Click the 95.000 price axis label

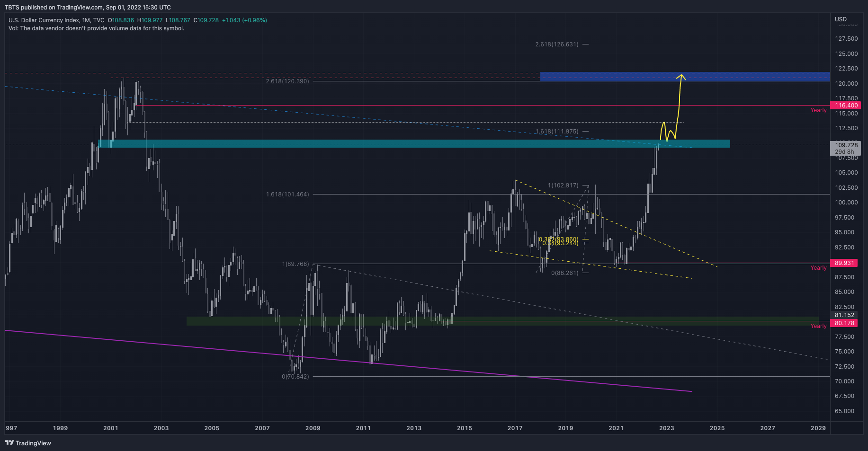(844, 232)
